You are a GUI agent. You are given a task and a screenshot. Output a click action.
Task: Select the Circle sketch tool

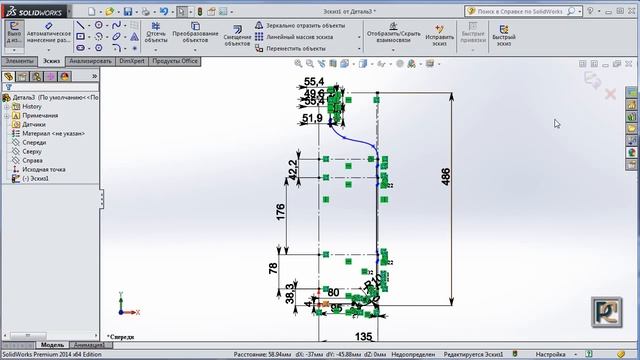tap(99, 25)
